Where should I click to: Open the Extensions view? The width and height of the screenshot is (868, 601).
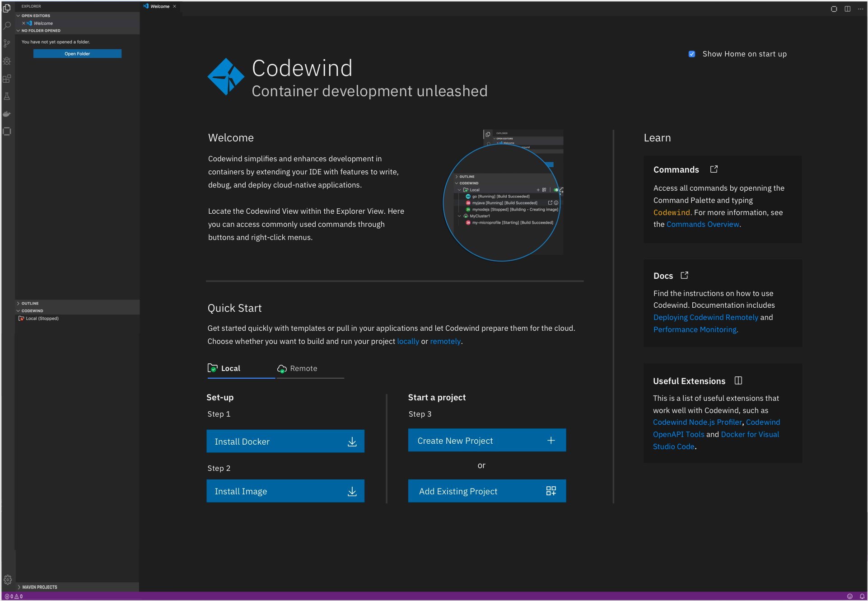tap(7, 79)
